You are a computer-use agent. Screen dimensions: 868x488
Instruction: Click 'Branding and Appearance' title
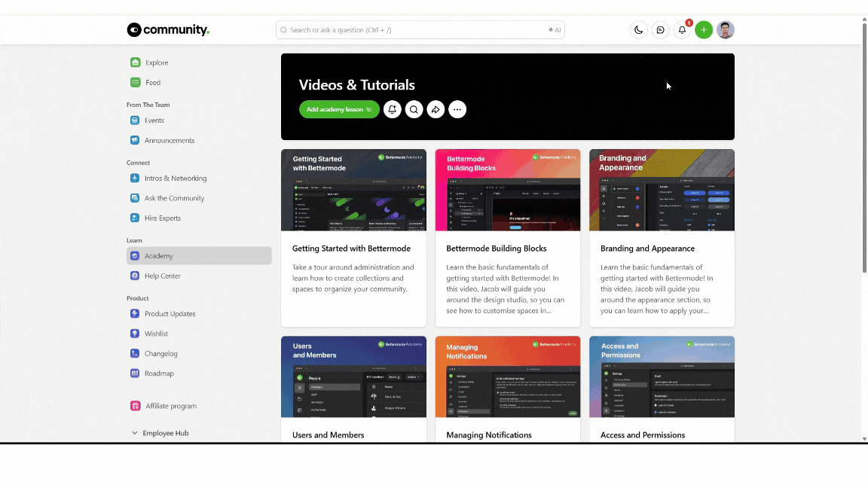[648, 249]
